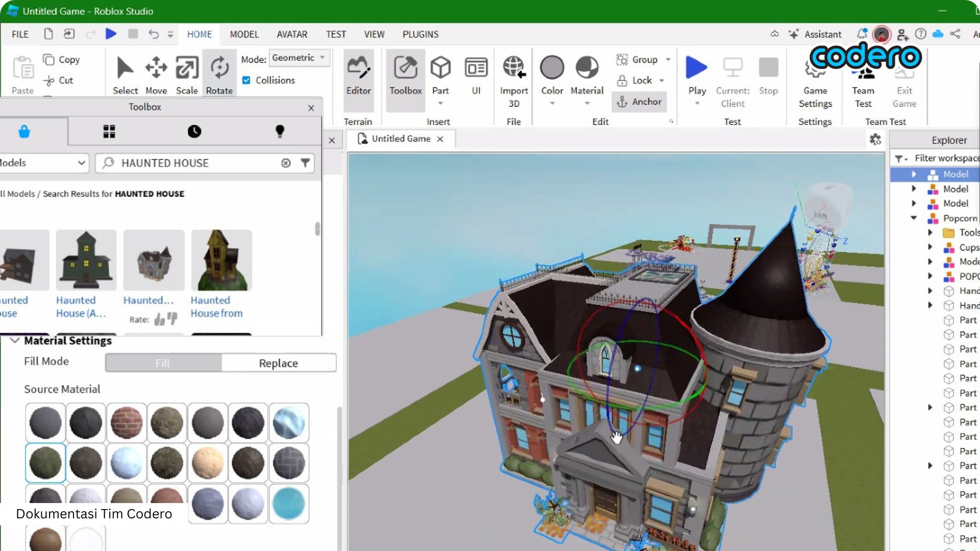Click the Play button in Test section

pos(697,76)
